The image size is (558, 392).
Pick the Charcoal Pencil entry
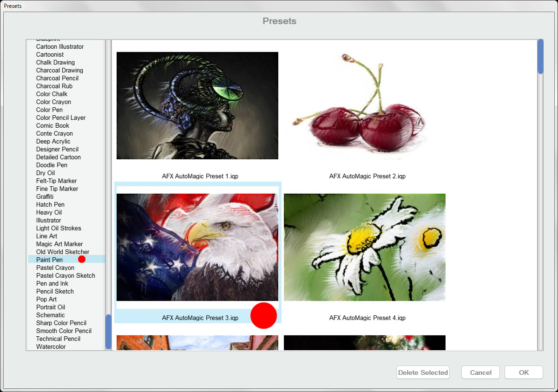point(57,78)
